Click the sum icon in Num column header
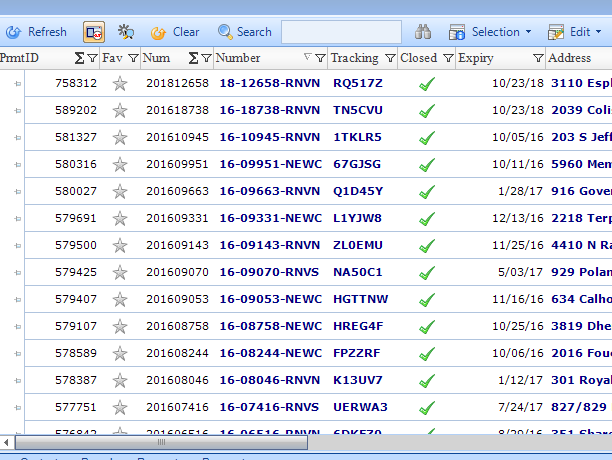Viewport: 612px width, 460px height. pos(193,58)
